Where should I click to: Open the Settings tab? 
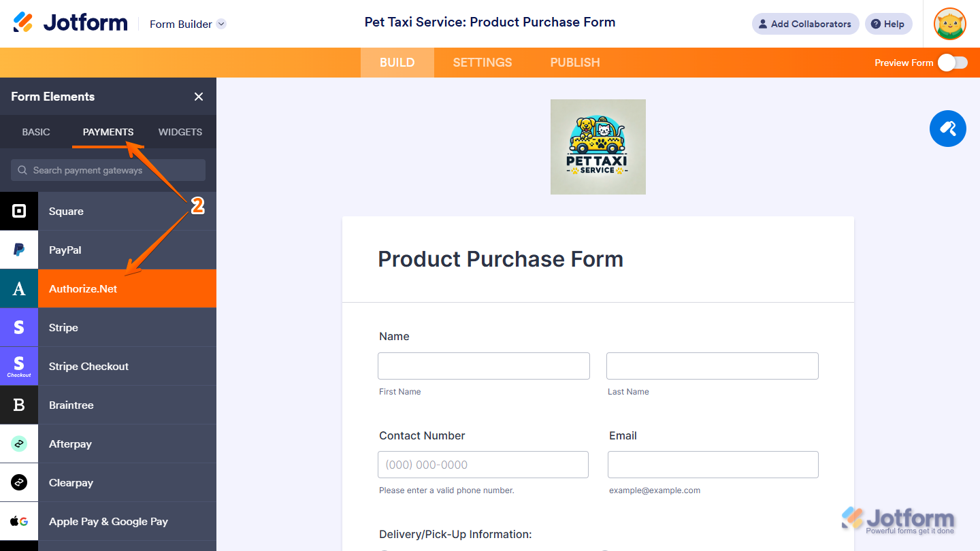tap(482, 63)
